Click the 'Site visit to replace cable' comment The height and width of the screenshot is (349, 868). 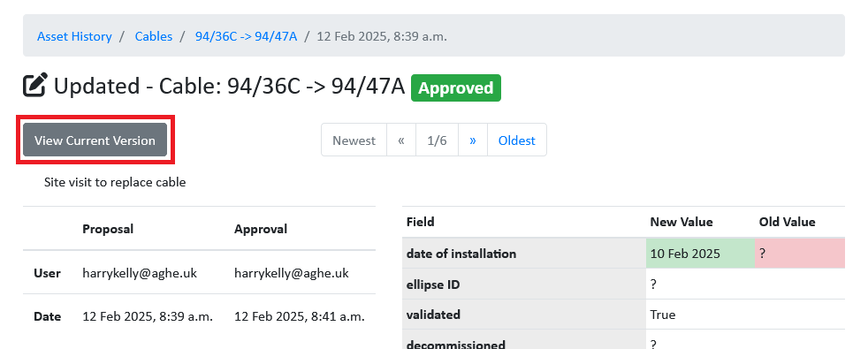coord(115,182)
